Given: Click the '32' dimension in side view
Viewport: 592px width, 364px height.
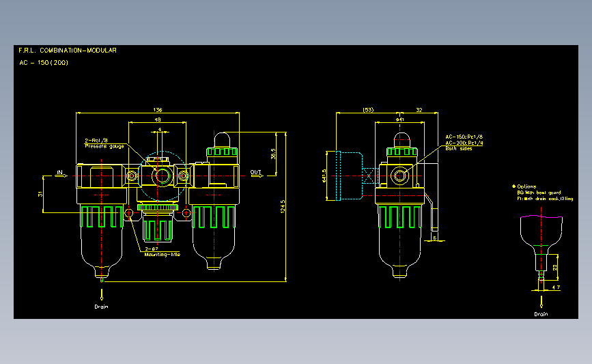Looking at the screenshot, I should [419, 110].
